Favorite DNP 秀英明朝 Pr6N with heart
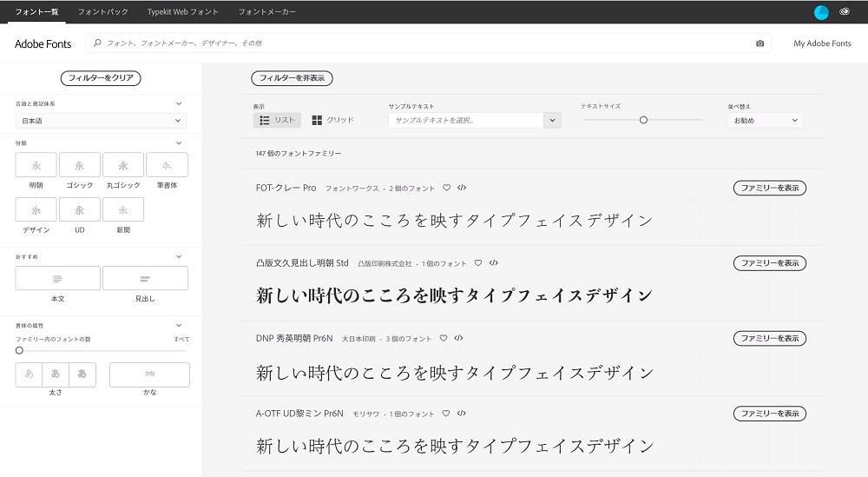Viewport: 868px width, 477px height. pos(444,338)
